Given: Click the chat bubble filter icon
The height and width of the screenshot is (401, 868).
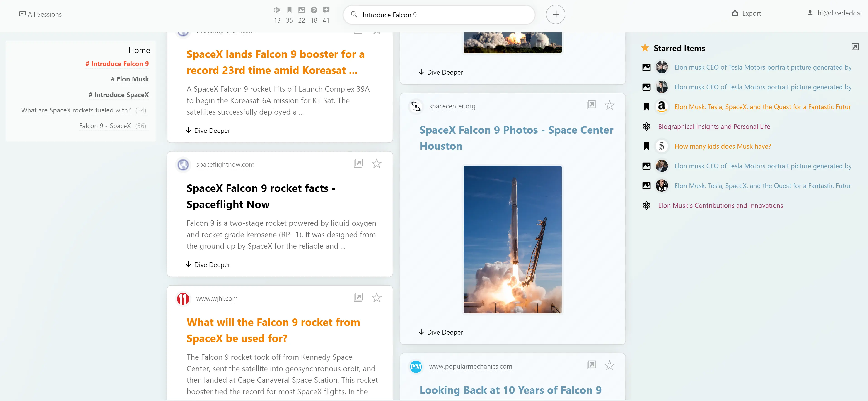Looking at the screenshot, I should pos(326,10).
